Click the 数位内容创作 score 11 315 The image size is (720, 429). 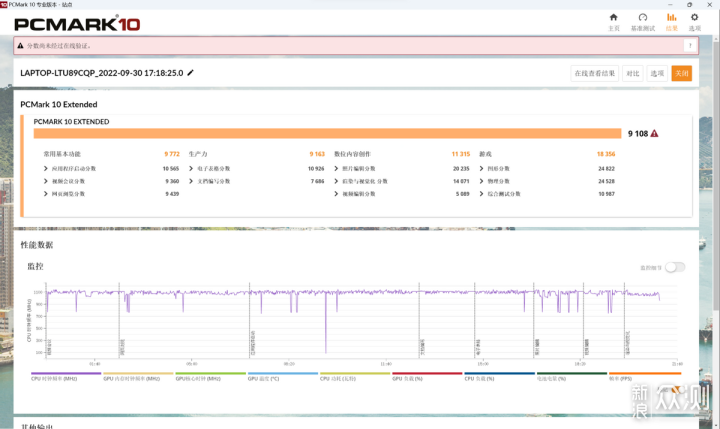[x=461, y=154]
